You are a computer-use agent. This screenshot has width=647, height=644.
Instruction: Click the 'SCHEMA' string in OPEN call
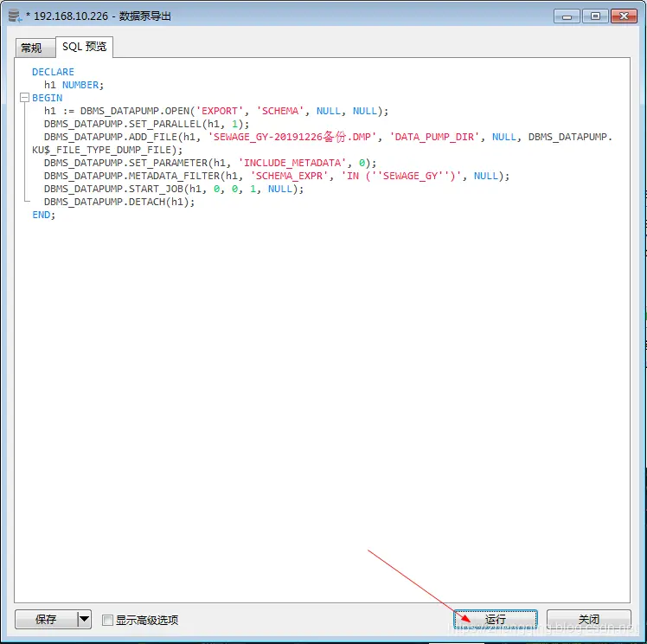[x=280, y=111]
